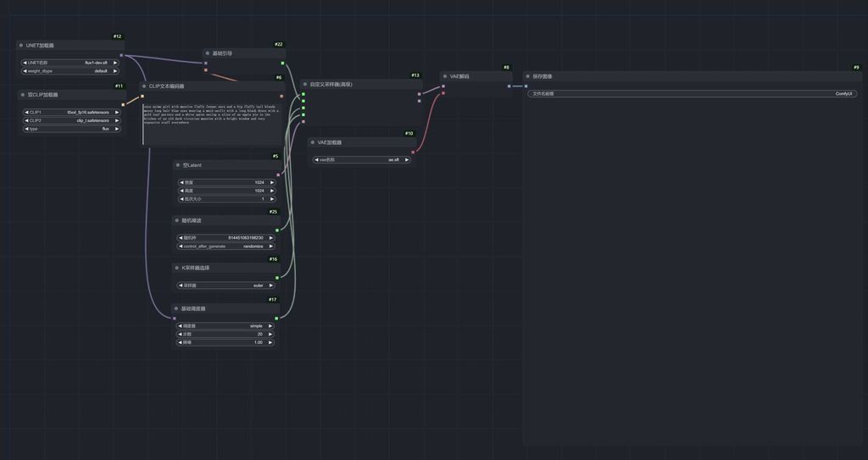This screenshot has height=460, width=868.
Task: Open the UNET名称 model dropdown showing flux1-dev
Action: [70, 63]
